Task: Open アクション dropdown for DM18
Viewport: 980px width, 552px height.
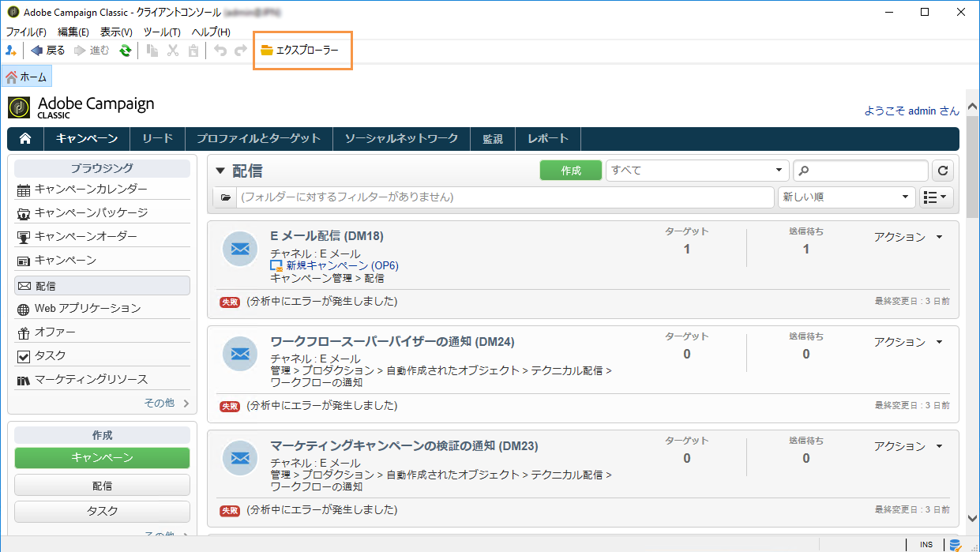Action: pos(908,237)
